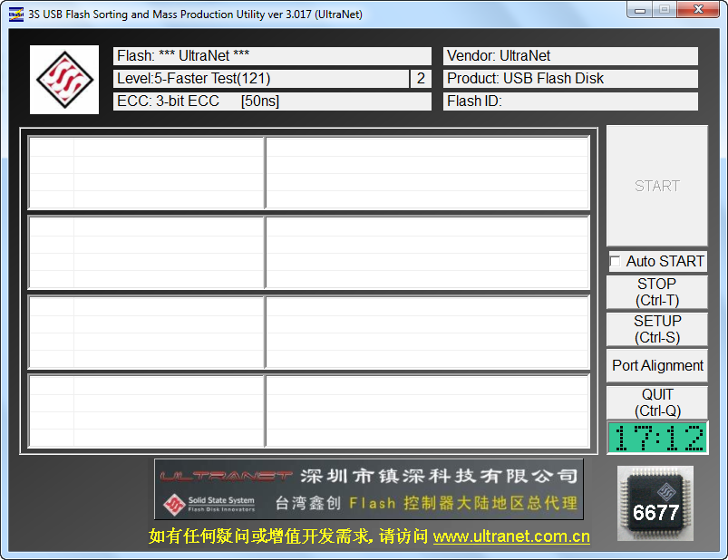Click the Flash: *** UltraNet *** field
728x560 pixels.
pos(272,55)
